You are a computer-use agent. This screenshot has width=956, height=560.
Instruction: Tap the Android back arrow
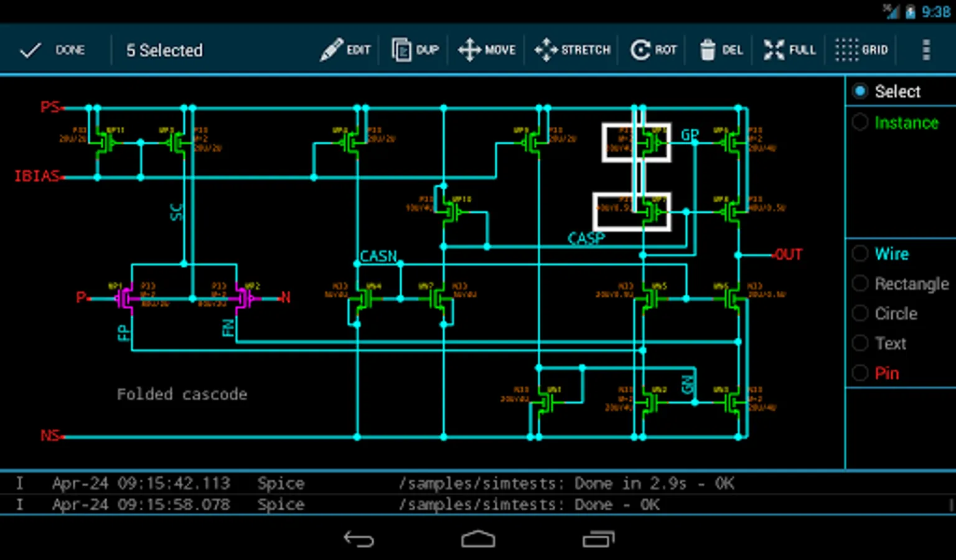[359, 539]
